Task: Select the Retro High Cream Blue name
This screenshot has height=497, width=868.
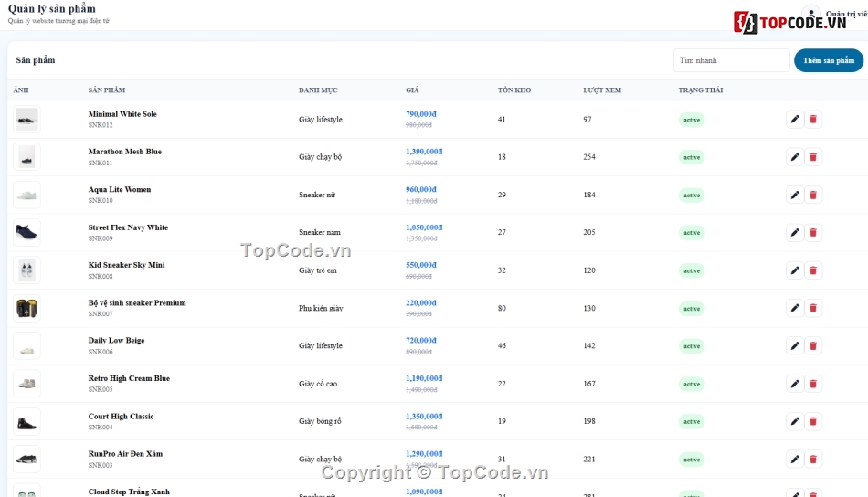Action: click(x=129, y=378)
